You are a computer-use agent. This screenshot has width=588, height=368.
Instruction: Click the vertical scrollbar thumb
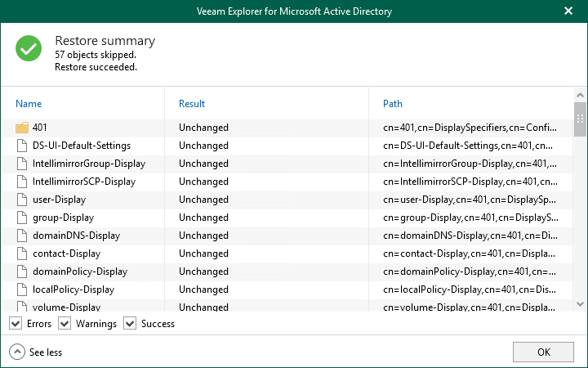[581, 120]
